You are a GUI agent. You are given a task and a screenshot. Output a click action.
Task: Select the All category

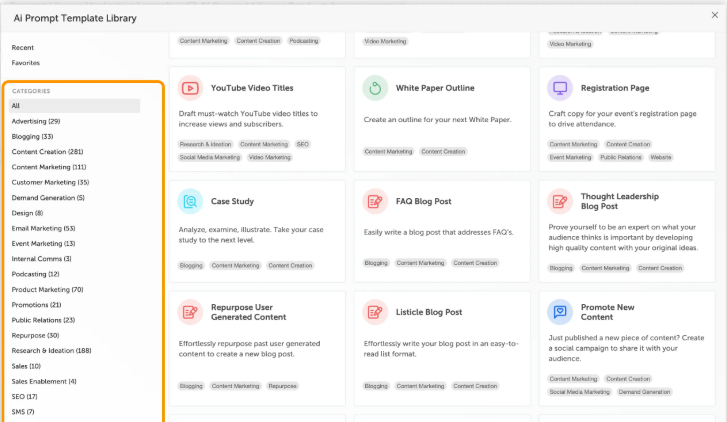pos(74,106)
